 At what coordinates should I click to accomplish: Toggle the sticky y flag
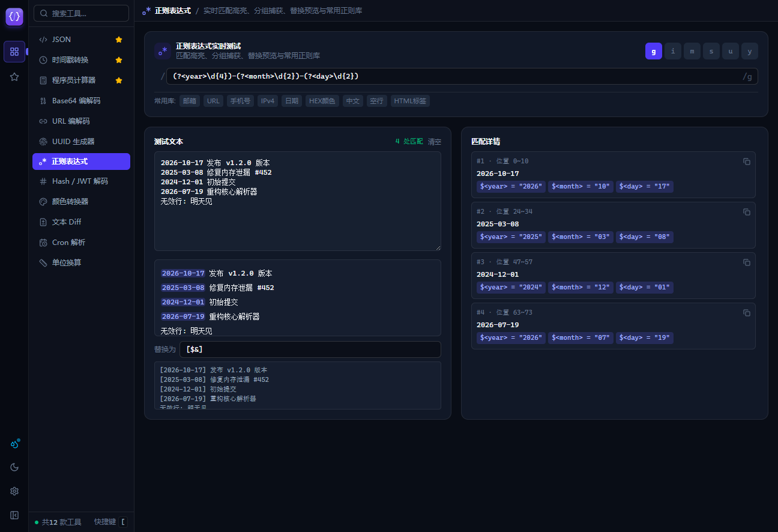point(750,51)
